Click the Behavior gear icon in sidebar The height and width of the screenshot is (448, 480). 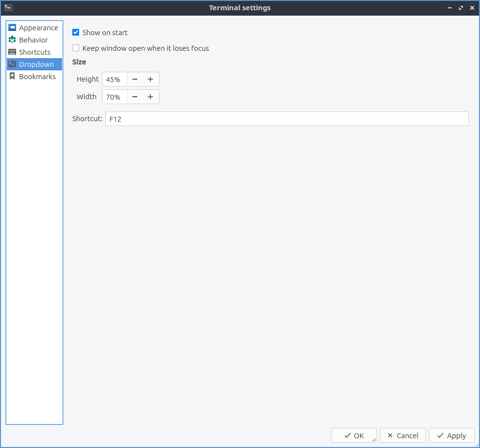(12, 40)
